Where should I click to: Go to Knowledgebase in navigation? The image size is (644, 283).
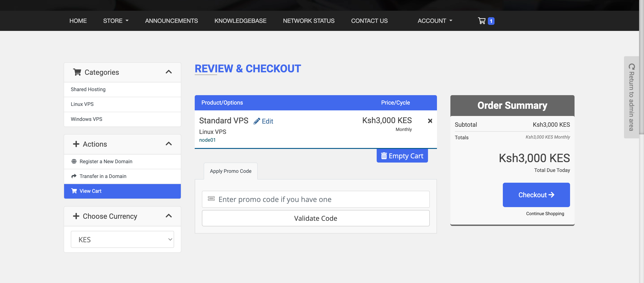tap(240, 21)
